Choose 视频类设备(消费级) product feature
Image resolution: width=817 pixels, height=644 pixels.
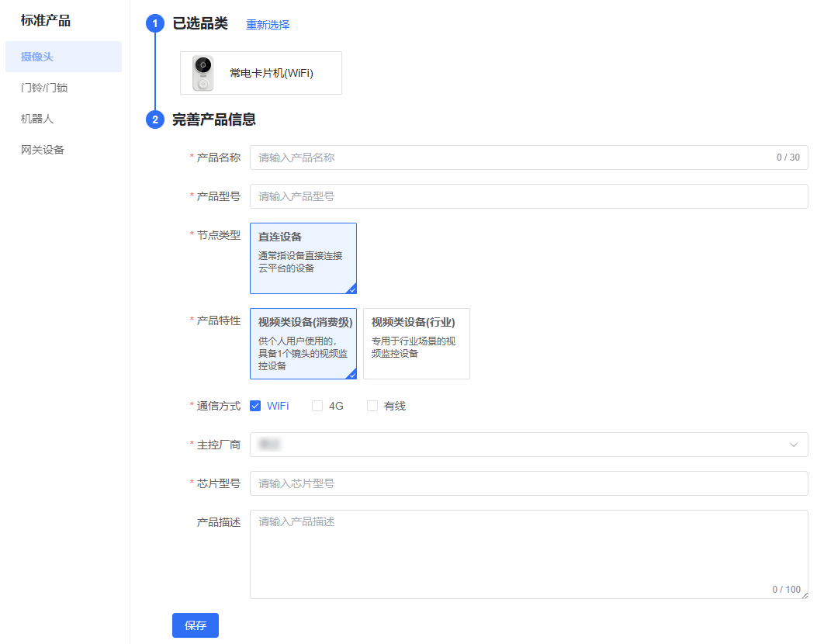(303, 344)
